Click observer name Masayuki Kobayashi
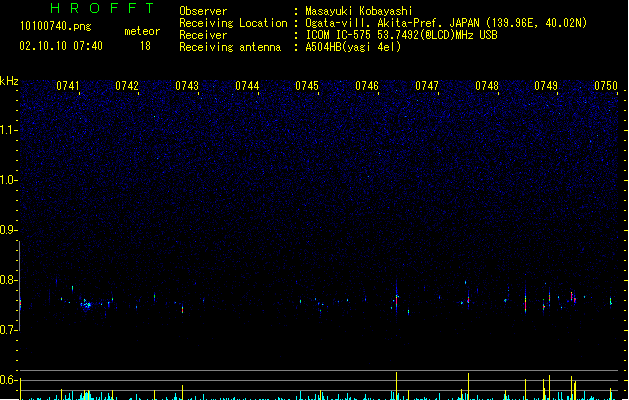The height and width of the screenshot is (400, 629). [x=359, y=11]
